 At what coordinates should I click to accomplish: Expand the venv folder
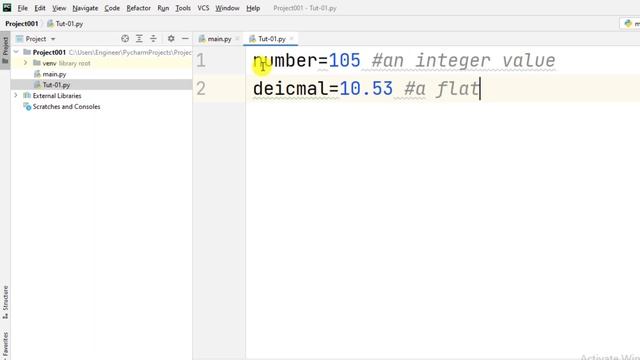tap(25, 63)
